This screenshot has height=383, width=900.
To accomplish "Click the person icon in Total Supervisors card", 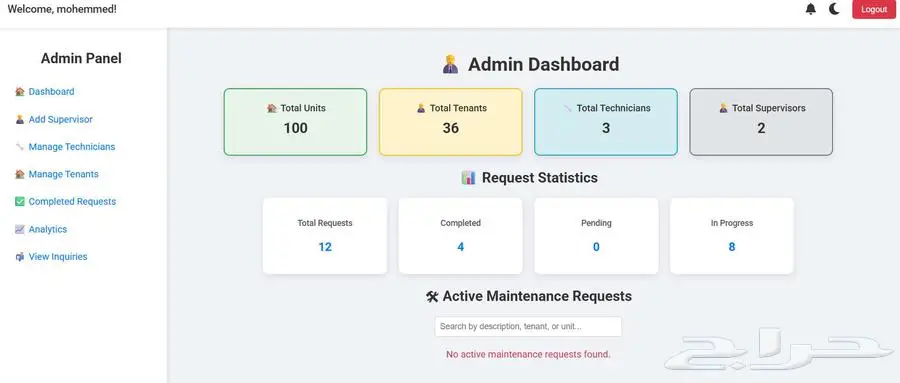I will [x=723, y=108].
